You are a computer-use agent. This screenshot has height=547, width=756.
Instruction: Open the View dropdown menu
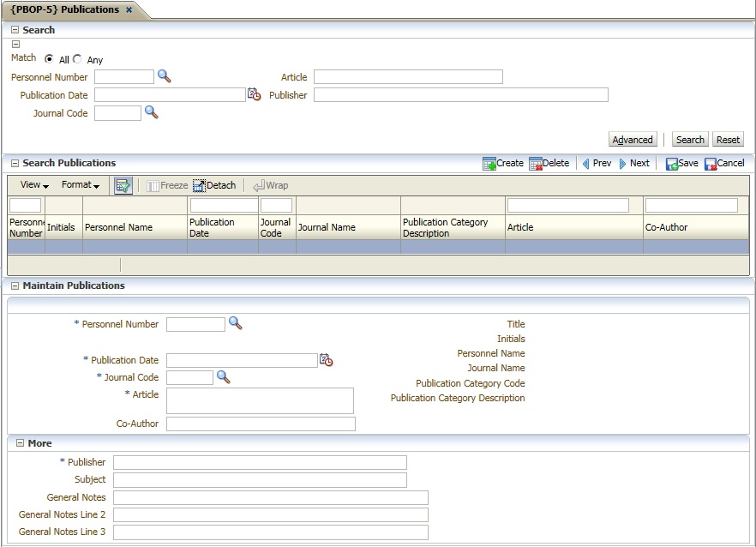tap(34, 185)
